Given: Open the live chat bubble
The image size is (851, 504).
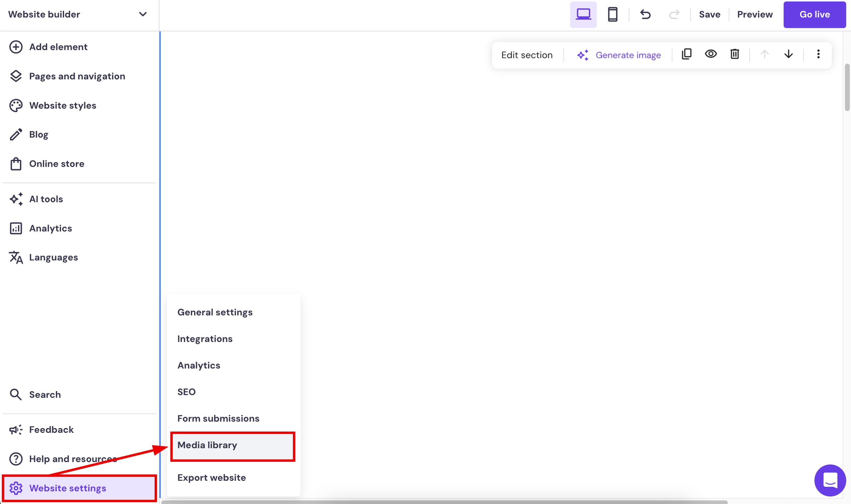Looking at the screenshot, I should 830,480.
